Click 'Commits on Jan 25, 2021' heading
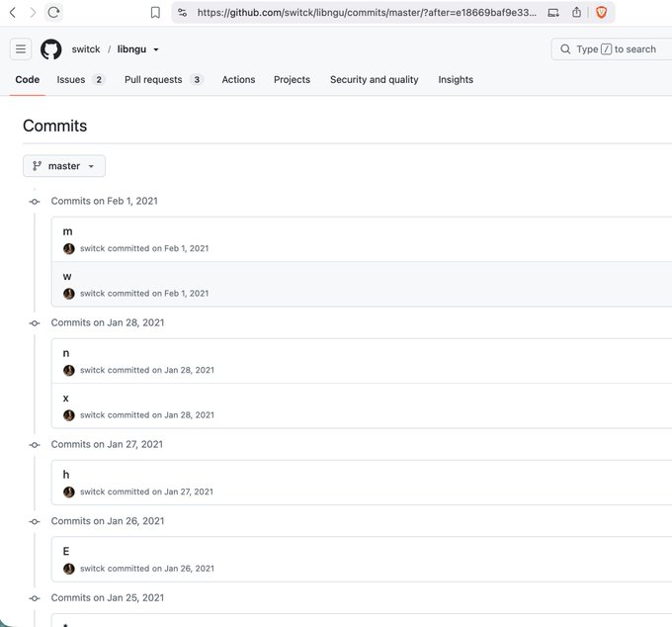The width and height of the screenshot is (672, 627). [x=108, y=598]
